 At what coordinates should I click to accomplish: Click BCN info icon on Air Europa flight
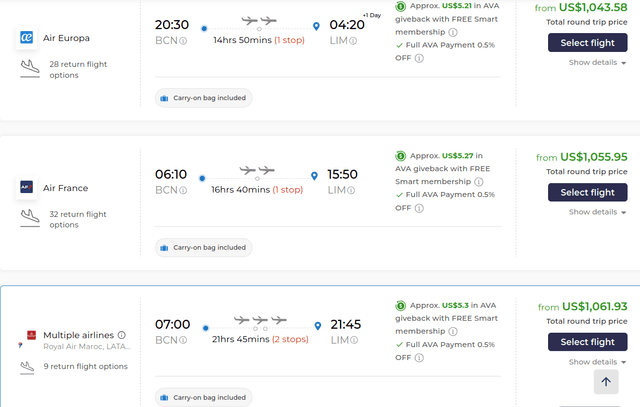[183, 41]
